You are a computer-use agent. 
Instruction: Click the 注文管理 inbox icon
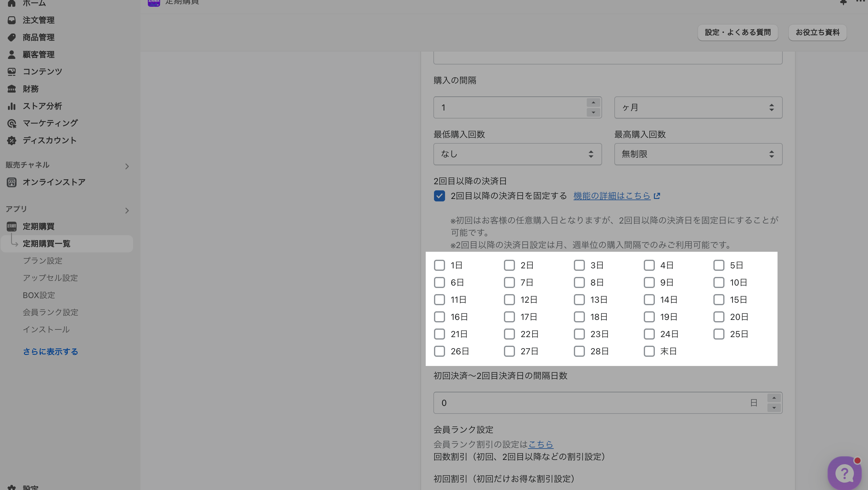tap(11, 20)
